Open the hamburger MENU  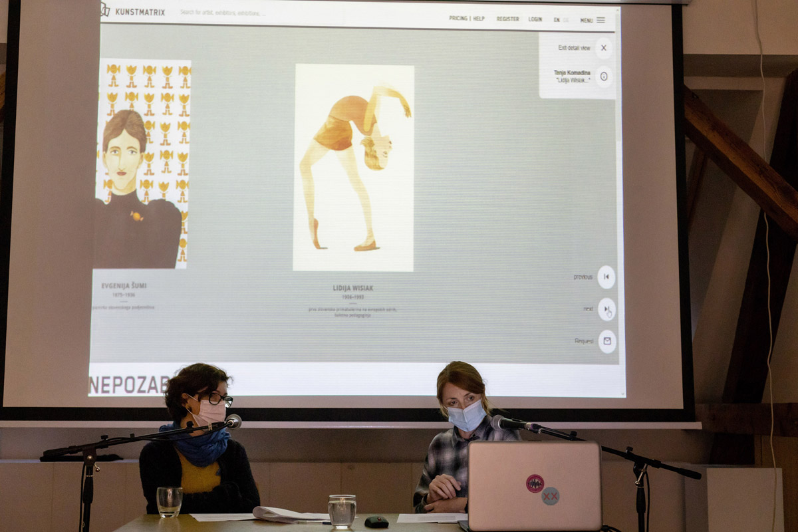(x=593, y=20)
